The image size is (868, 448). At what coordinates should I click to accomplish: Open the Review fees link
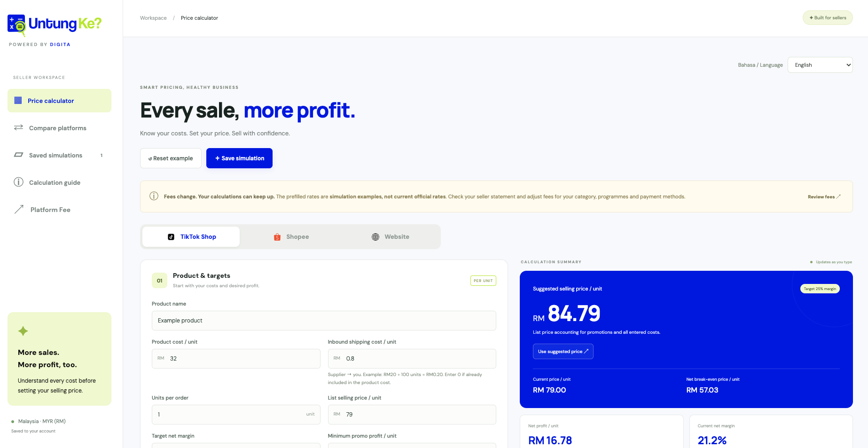pyautogui.click(x=824, y=196)
